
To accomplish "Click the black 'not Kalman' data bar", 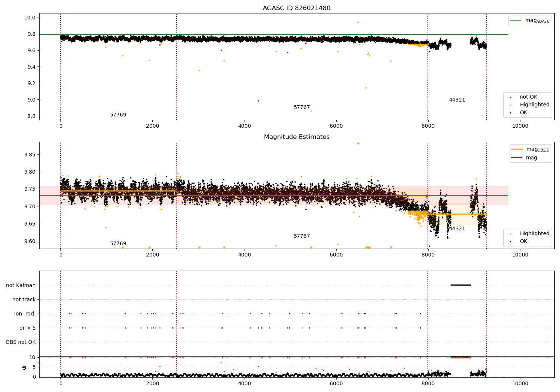I will [x=461, y=285].
